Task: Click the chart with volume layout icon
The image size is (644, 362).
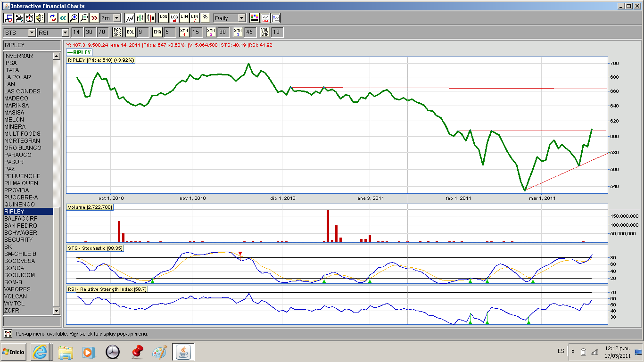Action: click(265, 18)
